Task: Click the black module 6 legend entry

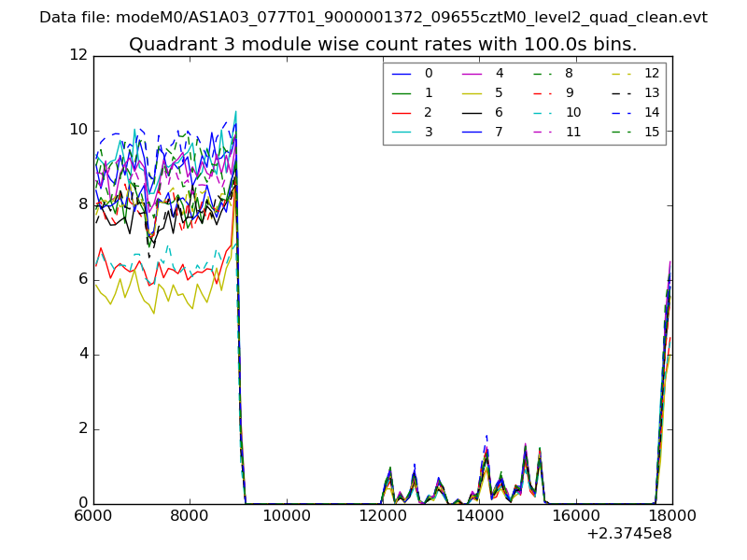Action: coord(485,112)
